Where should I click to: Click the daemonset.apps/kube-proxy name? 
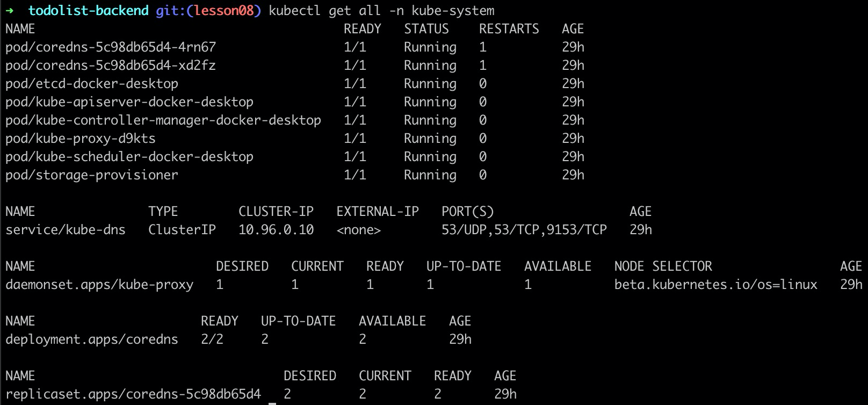pos(99,285)
